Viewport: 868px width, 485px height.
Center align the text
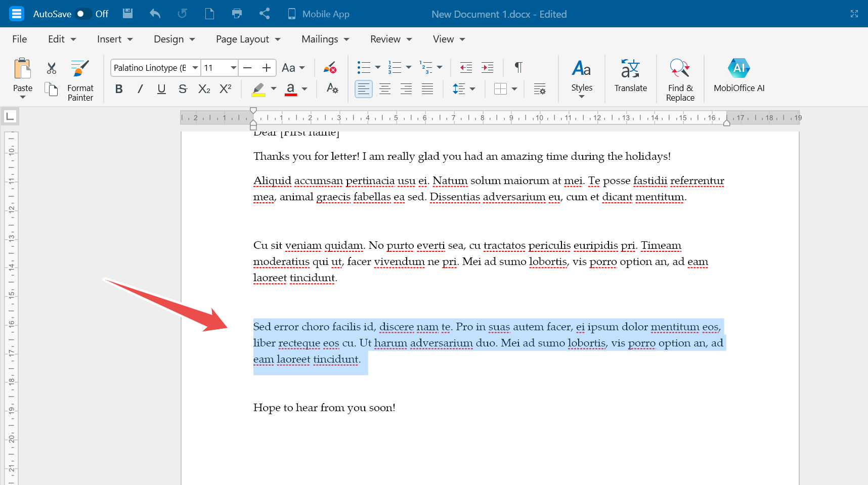[x=385, y=89]
